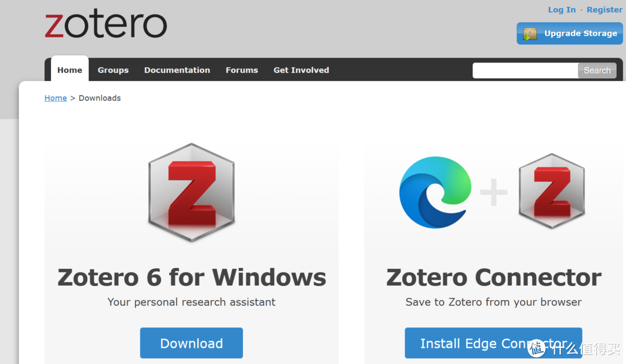
Task: Click the Register link
Action: (x=605, y=10)
